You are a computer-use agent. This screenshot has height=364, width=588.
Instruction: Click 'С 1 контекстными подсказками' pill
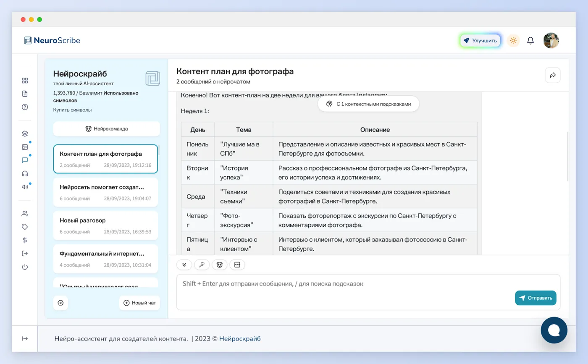tap(368, 104)
